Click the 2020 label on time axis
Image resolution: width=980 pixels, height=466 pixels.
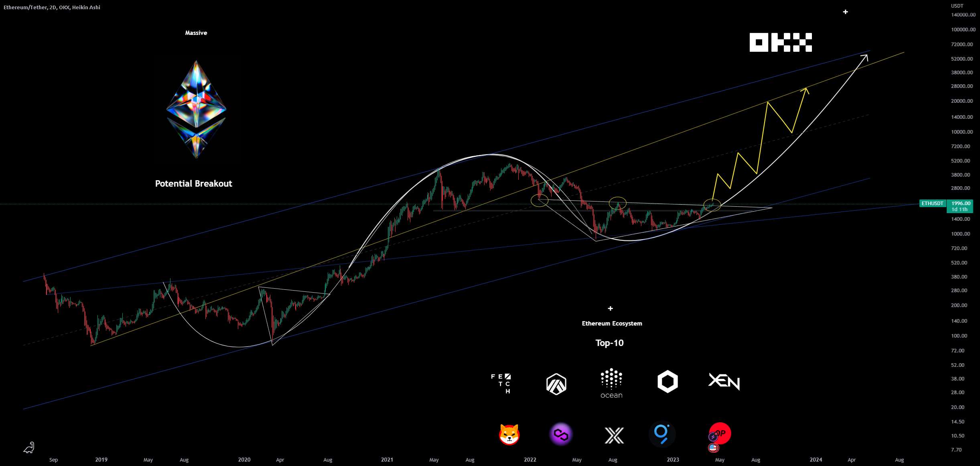244,460
